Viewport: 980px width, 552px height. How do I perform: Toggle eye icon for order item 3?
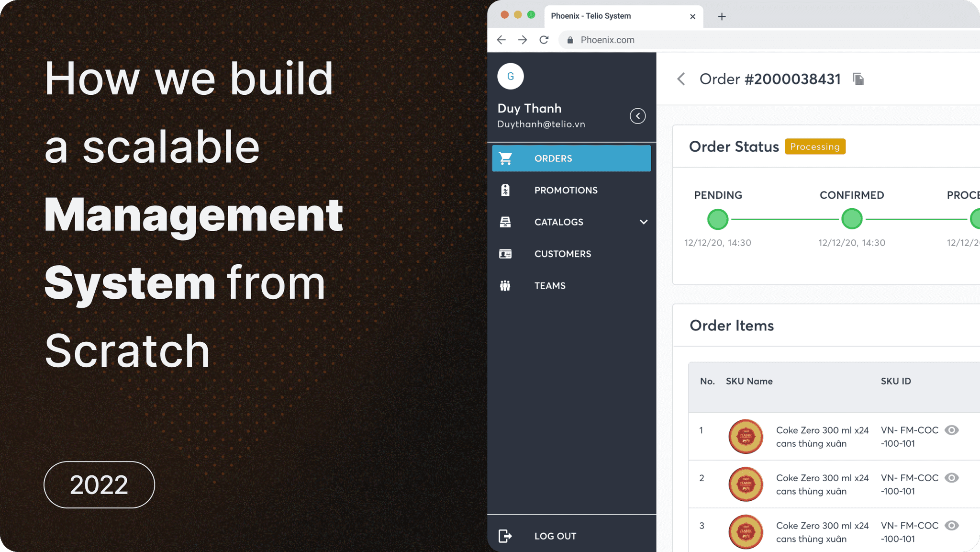tap(951, 526)
